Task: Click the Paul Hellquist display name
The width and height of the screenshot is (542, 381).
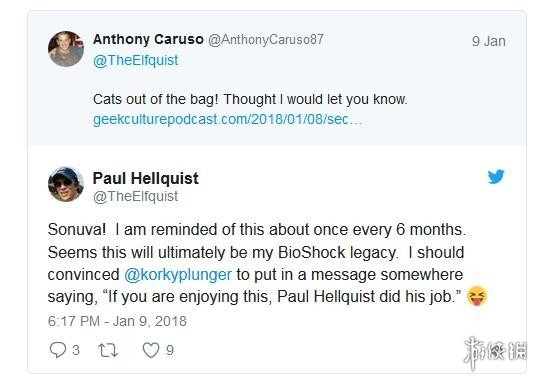Action: 146,178
